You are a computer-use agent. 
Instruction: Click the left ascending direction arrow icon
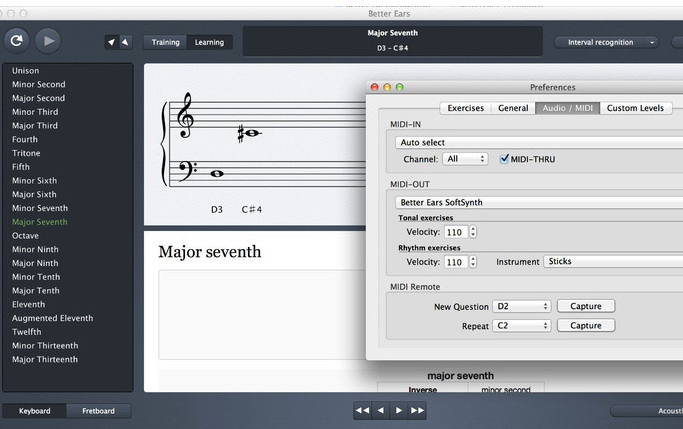point(111,42)
